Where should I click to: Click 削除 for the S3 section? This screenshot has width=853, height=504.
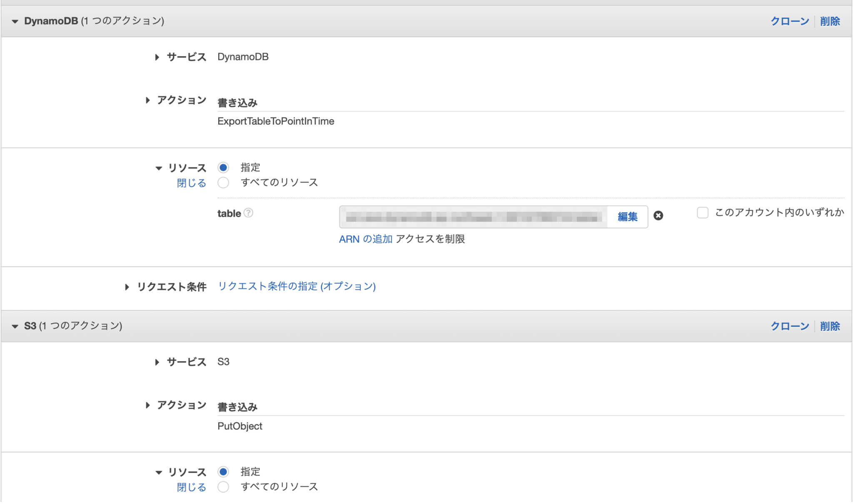pyautogui.click(x=830, y=326)
